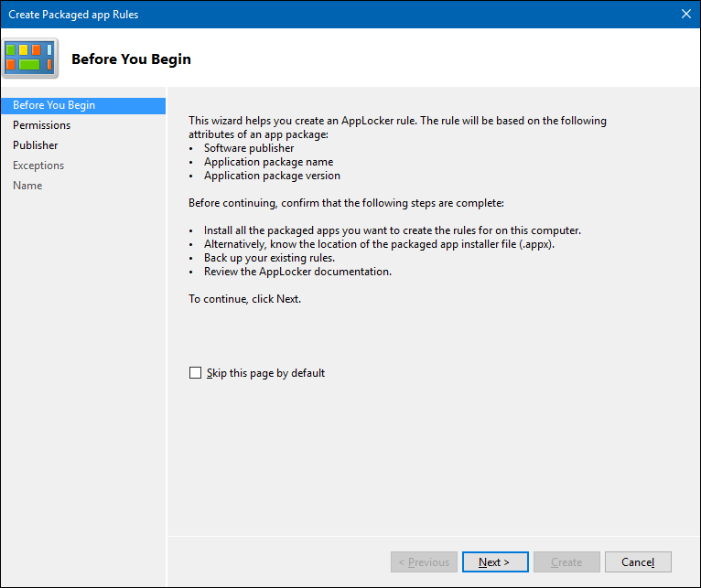Click the AppLocker wizard icon in the header
The width and height of the screenshot is (701, 588).
pos(30,59)
